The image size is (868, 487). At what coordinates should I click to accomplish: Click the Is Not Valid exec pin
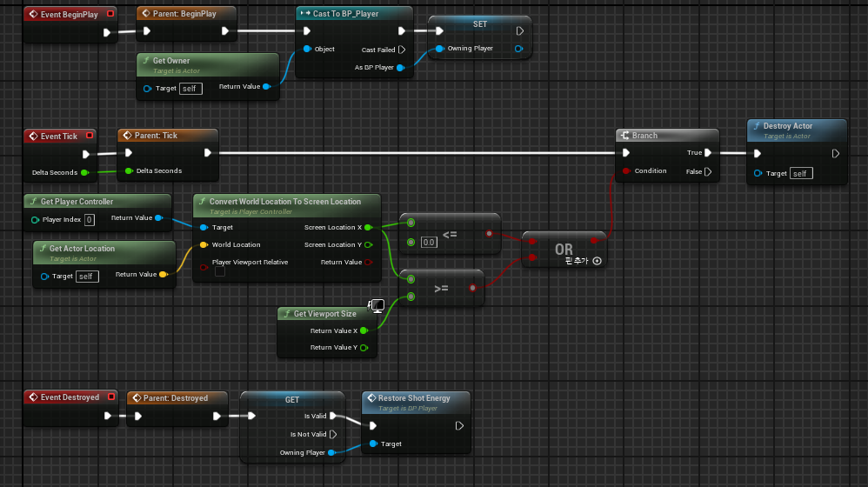coord(333,435)
